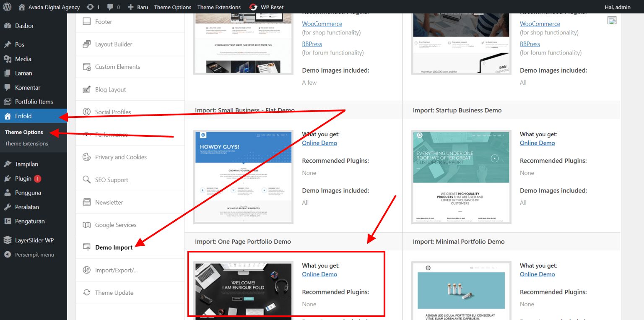Open Theme Extensions in the top admin bar
The width and height of the screenshot is (644, 320).
click(219, 7)
